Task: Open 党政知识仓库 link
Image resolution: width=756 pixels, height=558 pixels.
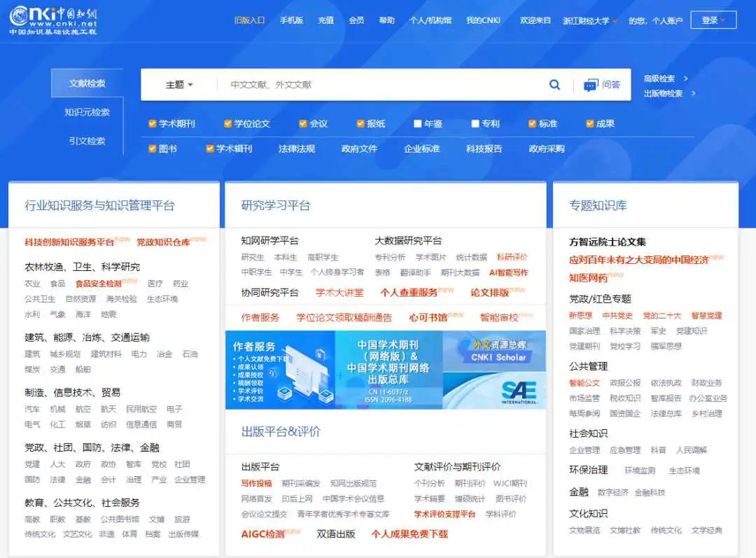Action: (x=163, y=242)
